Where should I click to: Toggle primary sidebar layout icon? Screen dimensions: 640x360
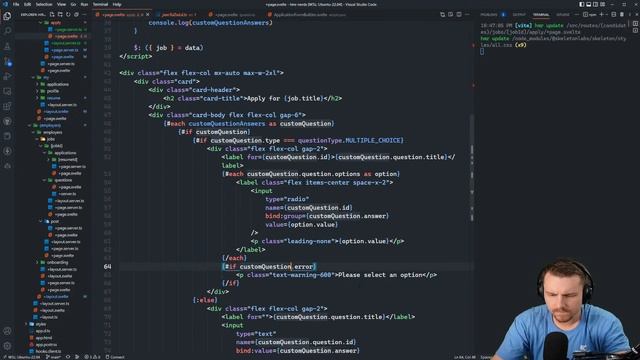581,4
